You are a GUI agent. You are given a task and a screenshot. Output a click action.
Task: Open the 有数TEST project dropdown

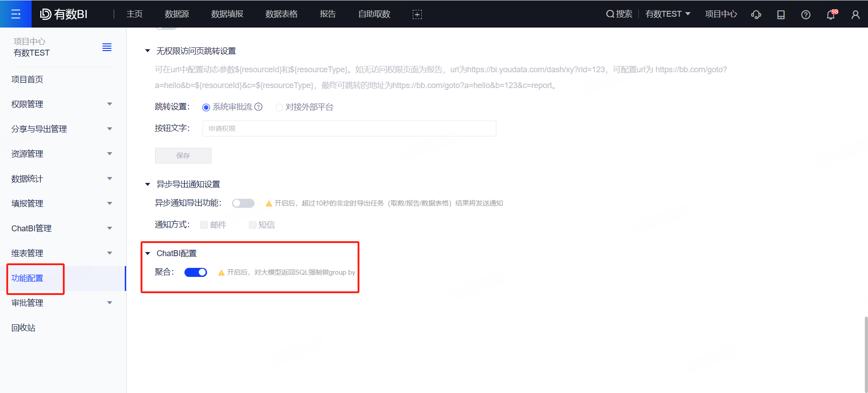667,14
